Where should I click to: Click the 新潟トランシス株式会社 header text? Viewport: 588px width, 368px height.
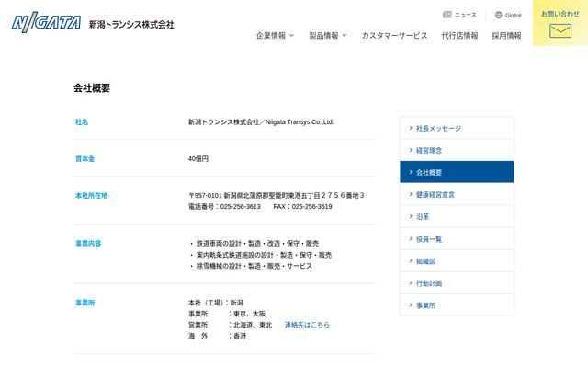click(x=131, y=25)
